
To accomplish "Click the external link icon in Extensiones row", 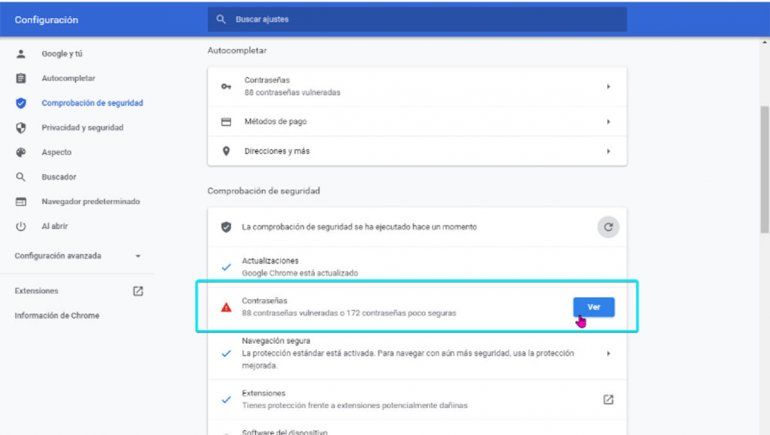I will (x=608, y=399).
